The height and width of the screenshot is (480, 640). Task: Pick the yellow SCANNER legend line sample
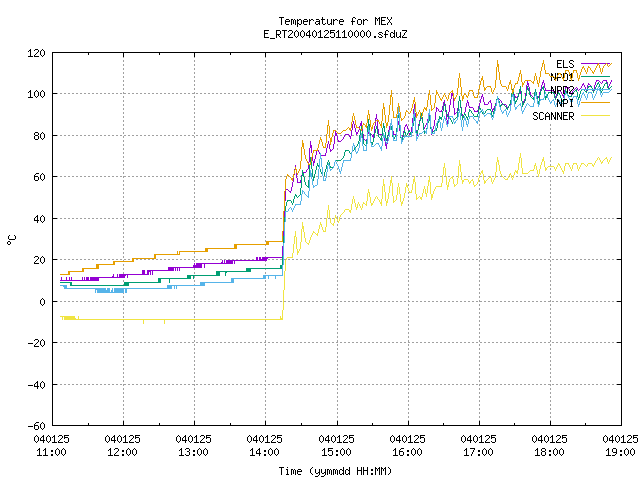[x=595, y=116]
